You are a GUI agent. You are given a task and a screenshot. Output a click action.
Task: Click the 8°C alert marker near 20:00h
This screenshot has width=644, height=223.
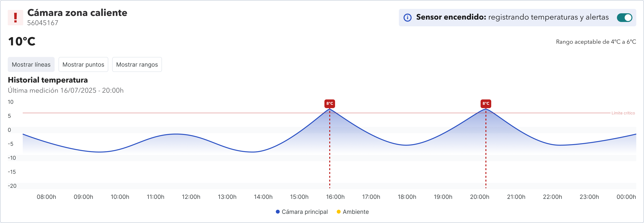[x=486, y=103]
